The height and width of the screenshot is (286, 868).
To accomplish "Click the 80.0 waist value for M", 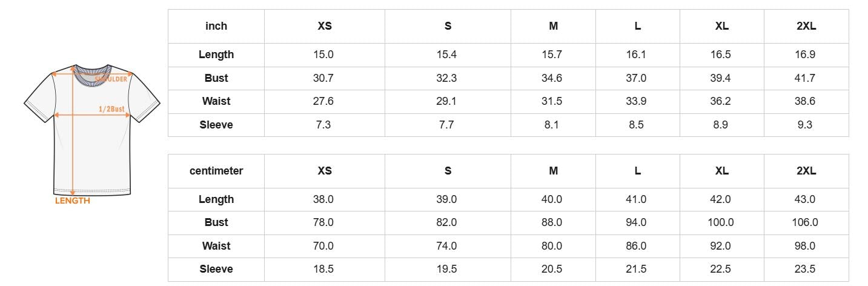I will [x=552, y=246].
